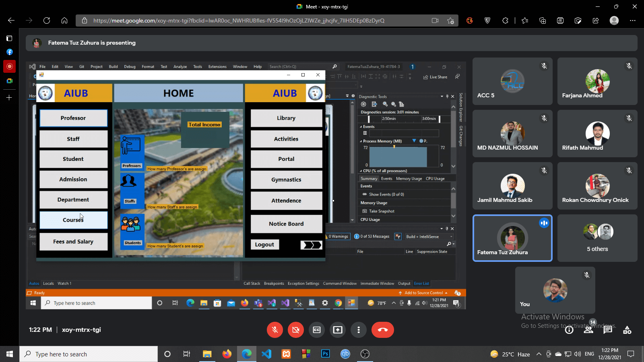Open a new tab with plus icon

coord(9,98)
